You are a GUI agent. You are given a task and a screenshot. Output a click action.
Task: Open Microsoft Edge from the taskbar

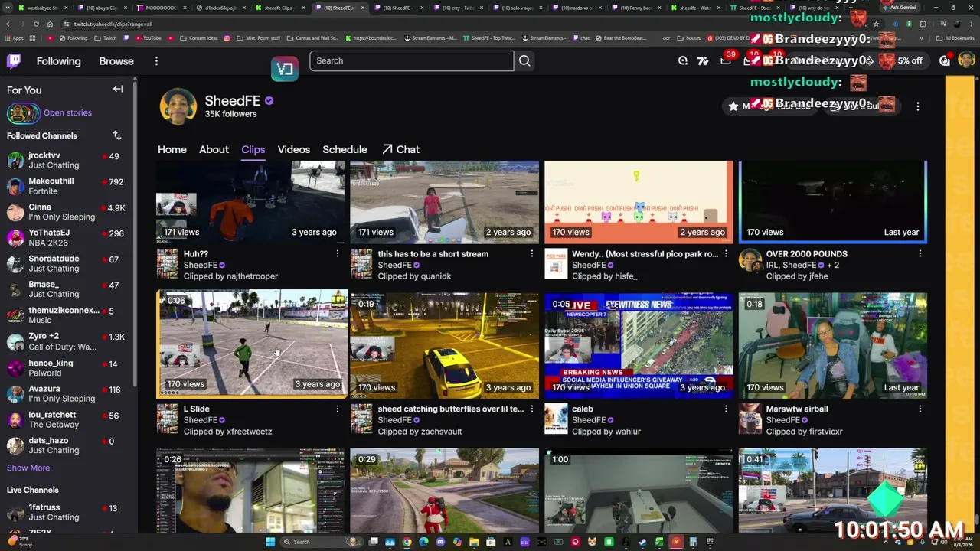[423, 542]
